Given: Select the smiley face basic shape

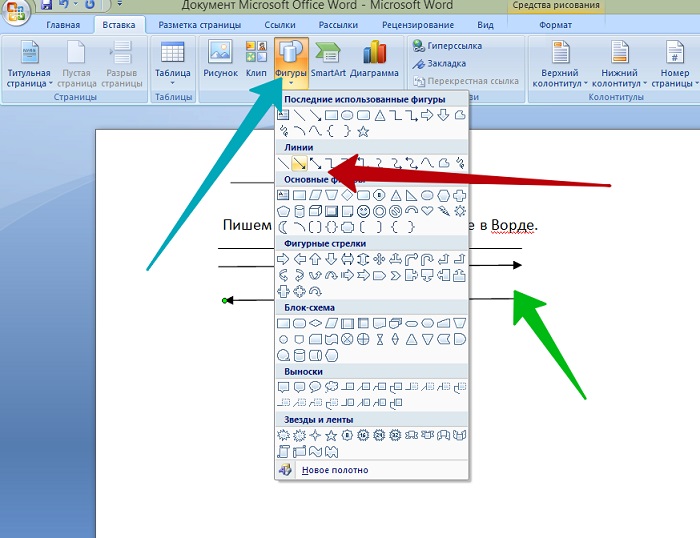Looking at the screenshot, I should coord(363,211).
